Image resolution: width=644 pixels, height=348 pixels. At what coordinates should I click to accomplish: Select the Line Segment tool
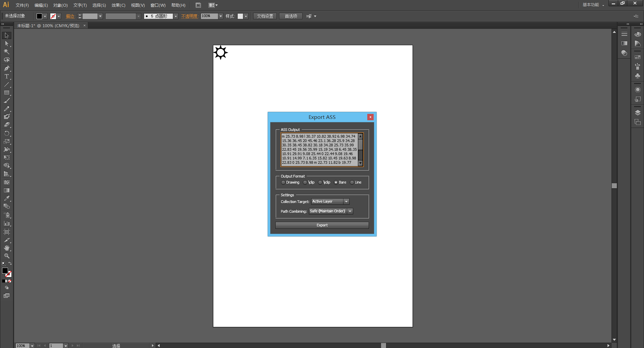coord(7,84)
